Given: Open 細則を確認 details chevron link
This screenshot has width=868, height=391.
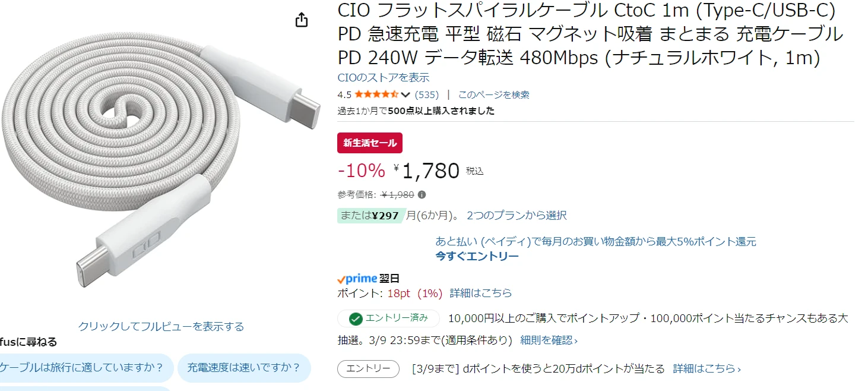Looking at the screenshot, I should pyautogui.click(x=549, y=340).
